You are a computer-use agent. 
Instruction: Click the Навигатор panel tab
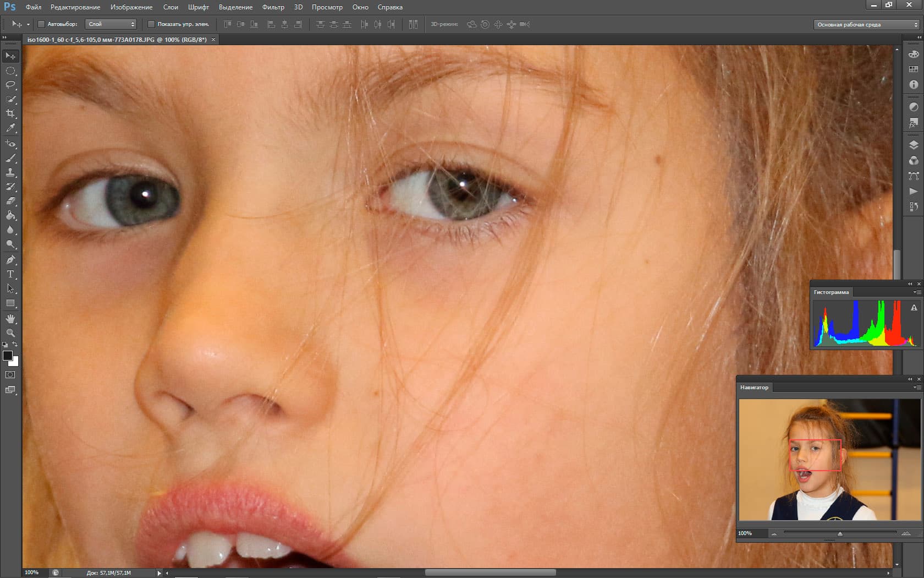(x=754, y=388)
